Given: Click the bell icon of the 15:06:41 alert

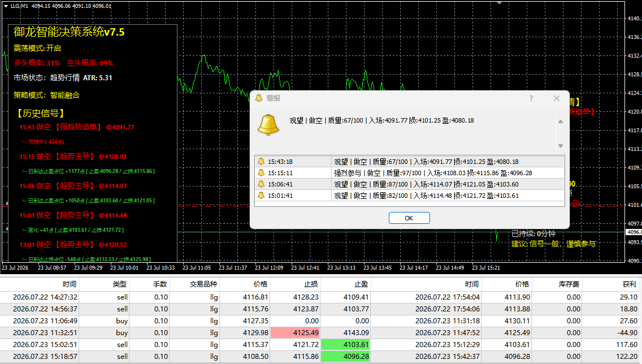Looking at the screenshot, I should click(261, 184).
